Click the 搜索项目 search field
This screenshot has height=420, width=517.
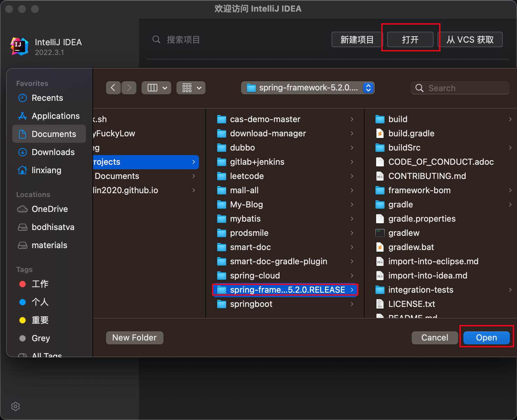coord(239,40)
